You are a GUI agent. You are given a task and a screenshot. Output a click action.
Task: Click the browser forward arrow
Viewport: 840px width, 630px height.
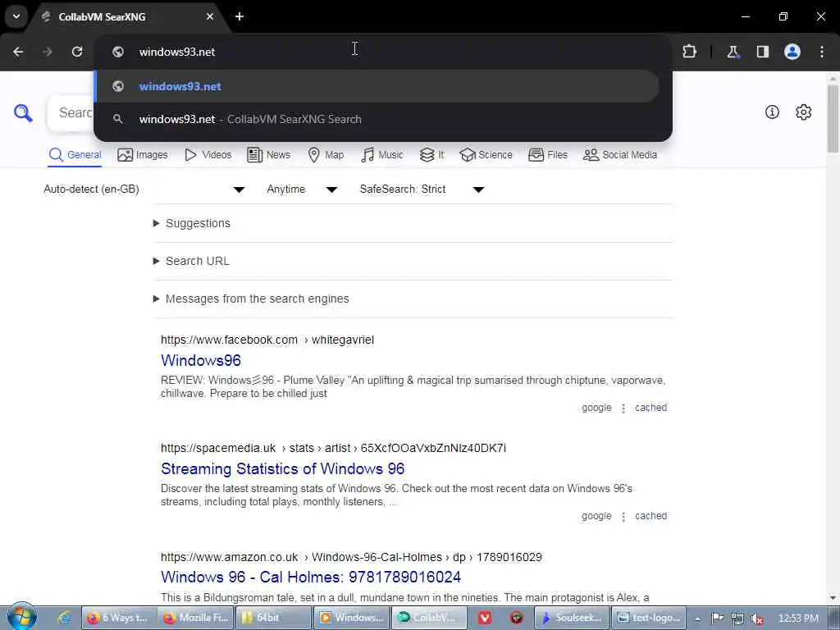tap(48, 52)
